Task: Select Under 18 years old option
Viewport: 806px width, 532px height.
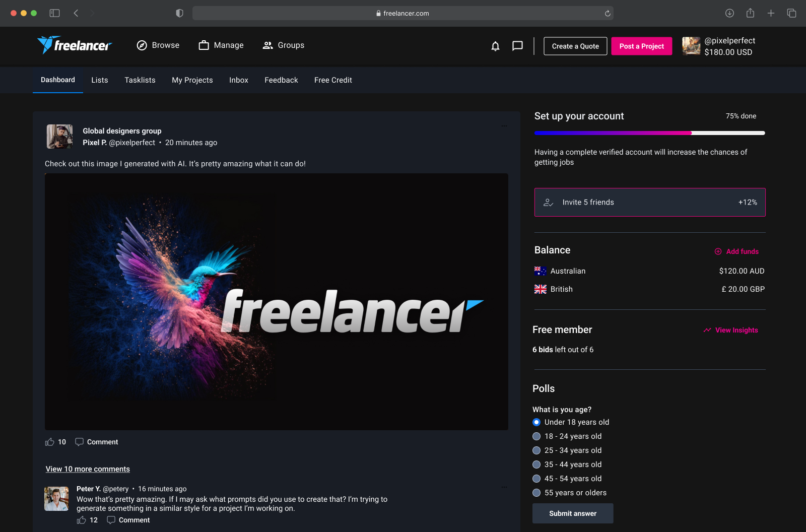Action: (x=536, y=422)
